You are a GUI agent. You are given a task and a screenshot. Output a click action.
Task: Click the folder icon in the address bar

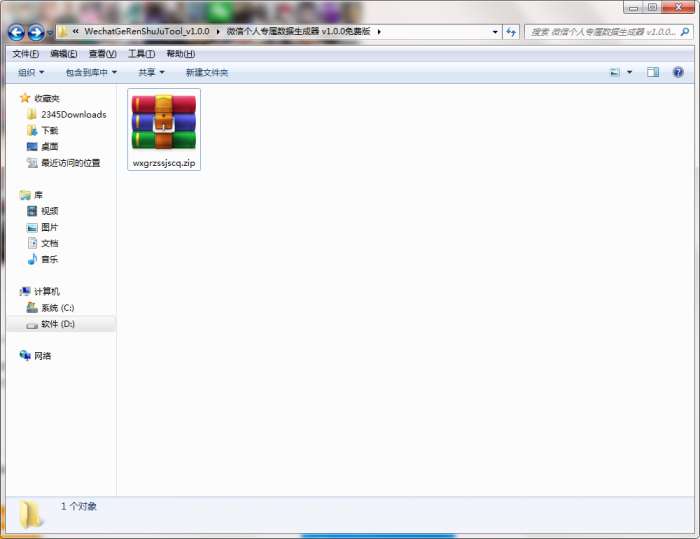coord(63,31)
